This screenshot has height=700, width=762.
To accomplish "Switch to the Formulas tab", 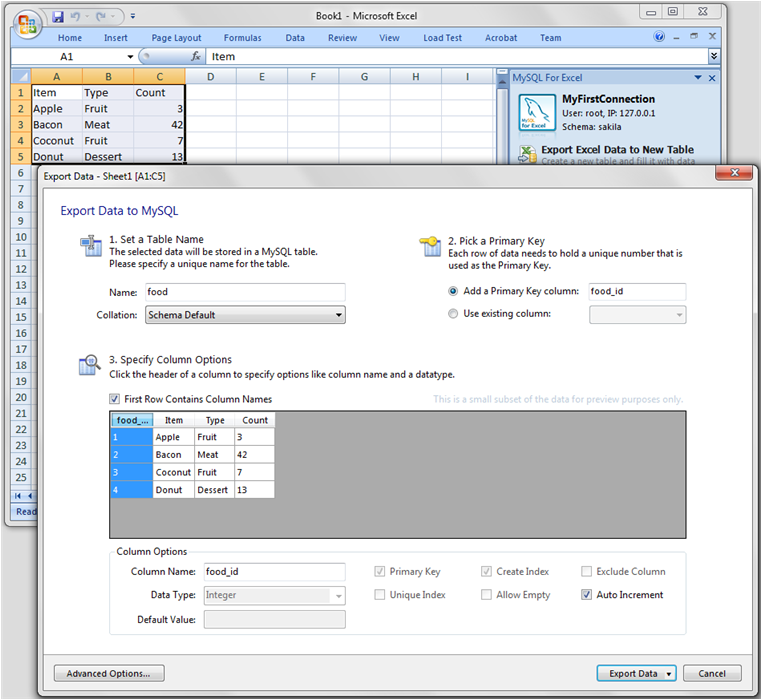I will click(x=242, y=38).
